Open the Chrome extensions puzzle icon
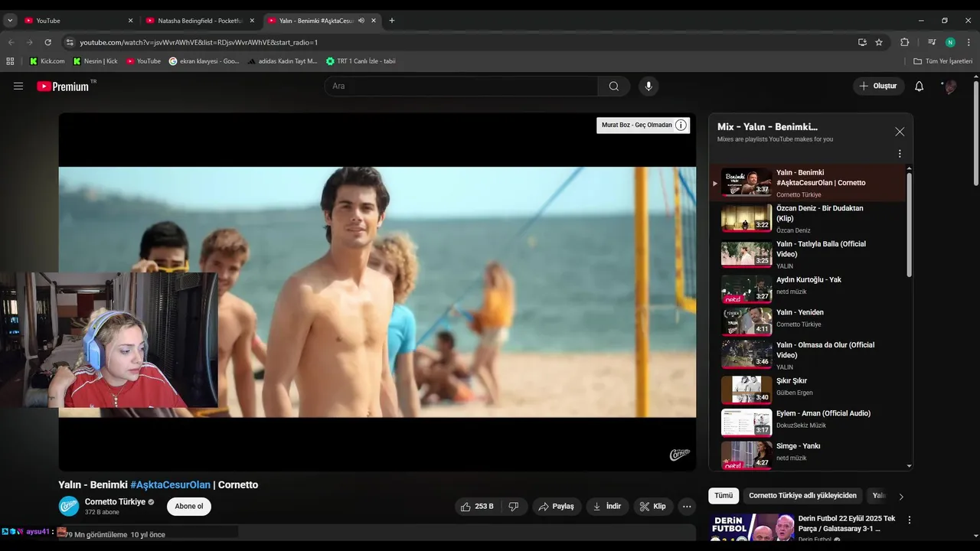Screen dimensions: 980x551 pyautogui.click(x=904, y=42)
